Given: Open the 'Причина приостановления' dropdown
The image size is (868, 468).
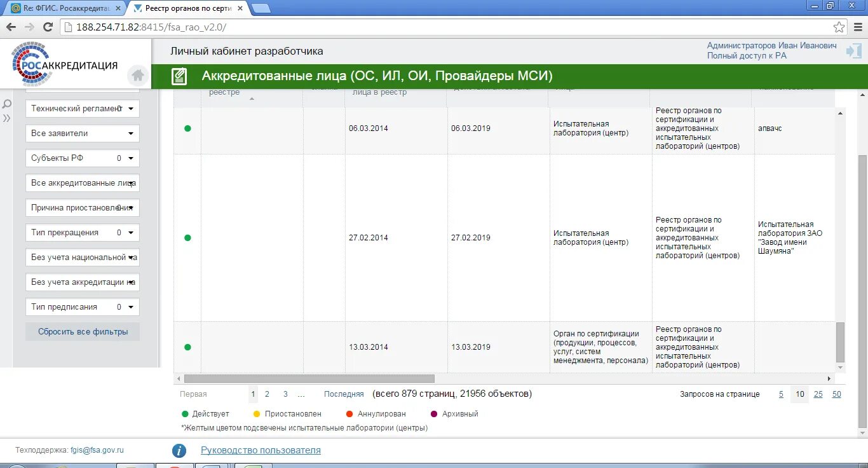Looking at the screenshot, I should [x=83, y=208].
